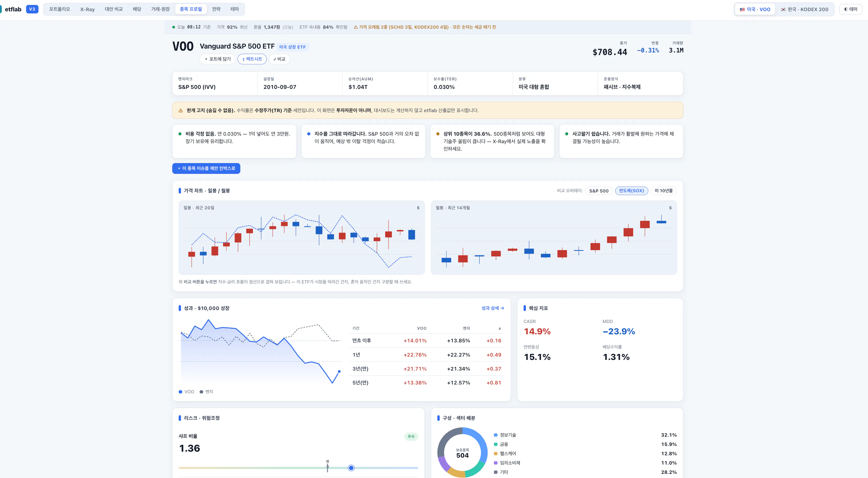The width and height of the screenshot is (868, 478).
Task: Click the CAGR value 14.9%
Action: 537,331
